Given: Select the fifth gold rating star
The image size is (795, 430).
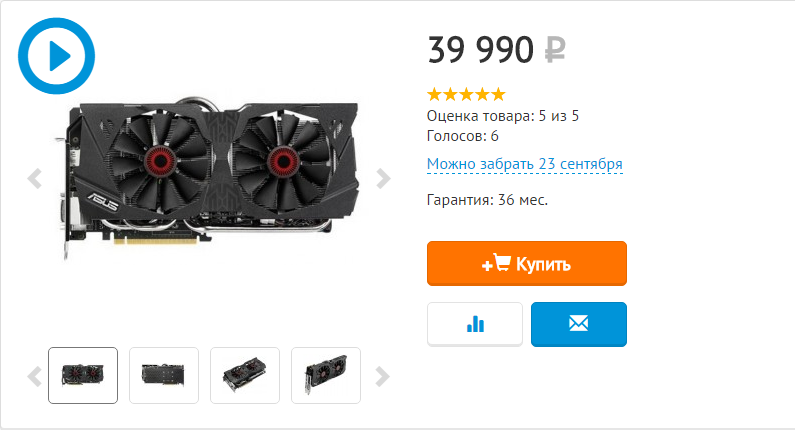Looking at the screenshot, I should click(499, 94).
